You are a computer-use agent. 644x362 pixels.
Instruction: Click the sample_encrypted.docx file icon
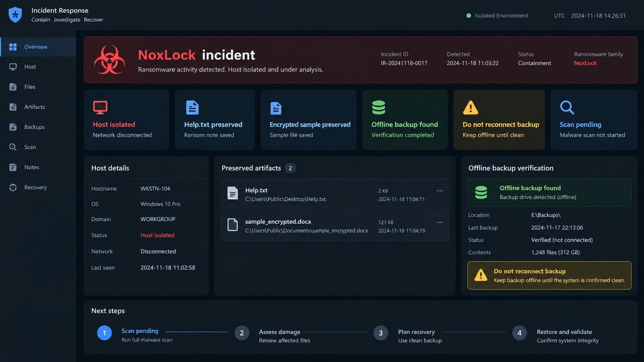(x=233, y=225)
